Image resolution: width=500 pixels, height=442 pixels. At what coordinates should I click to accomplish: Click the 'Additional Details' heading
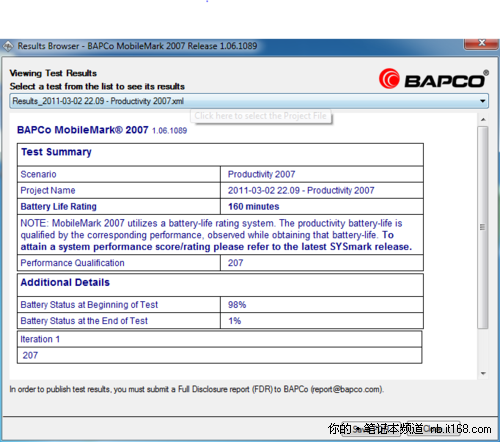point(65,283)
